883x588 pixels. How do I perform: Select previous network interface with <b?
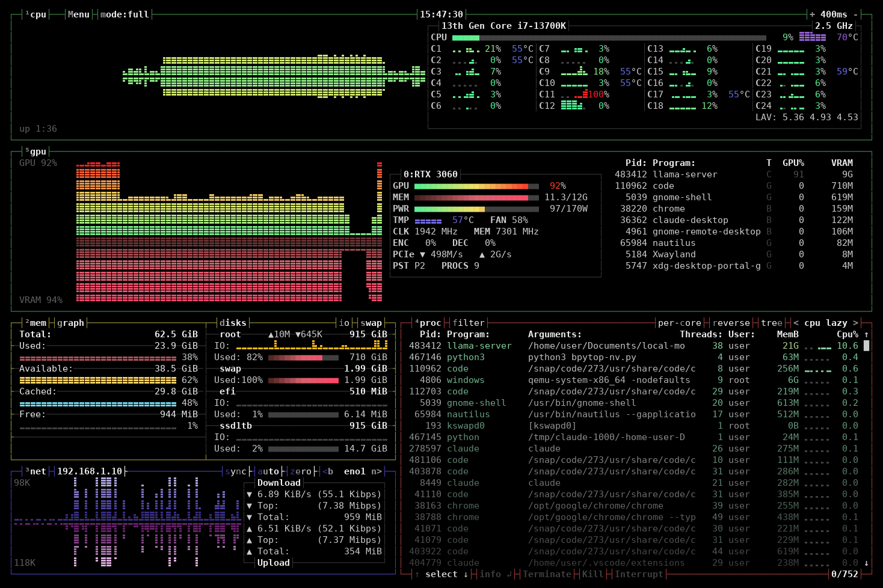pyautogui.click(x=328, y=471)
